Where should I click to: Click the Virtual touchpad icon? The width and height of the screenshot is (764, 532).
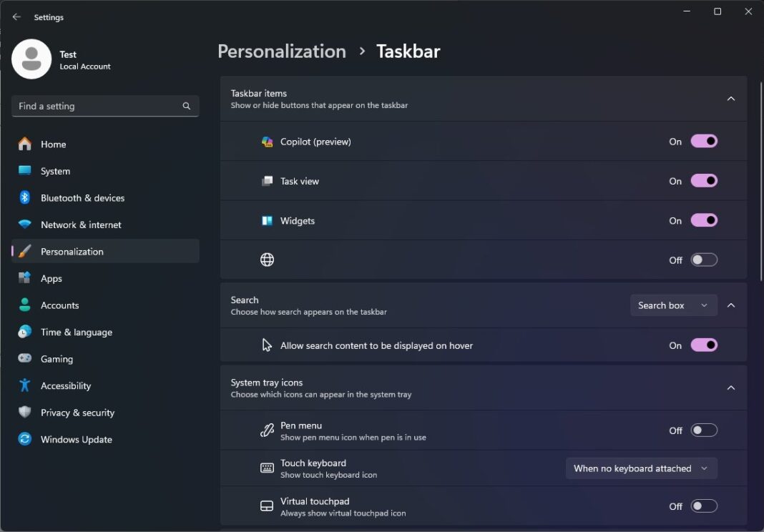pos(267,506)
